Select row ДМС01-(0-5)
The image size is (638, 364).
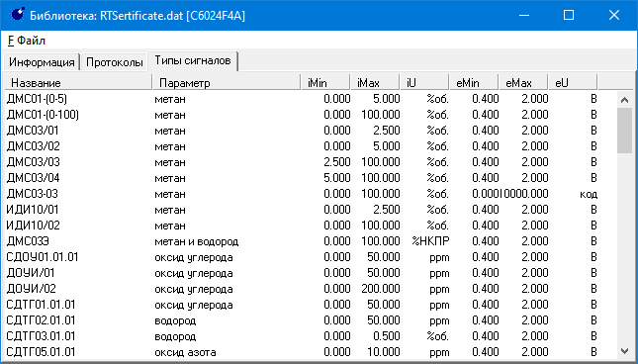(302, 99)
